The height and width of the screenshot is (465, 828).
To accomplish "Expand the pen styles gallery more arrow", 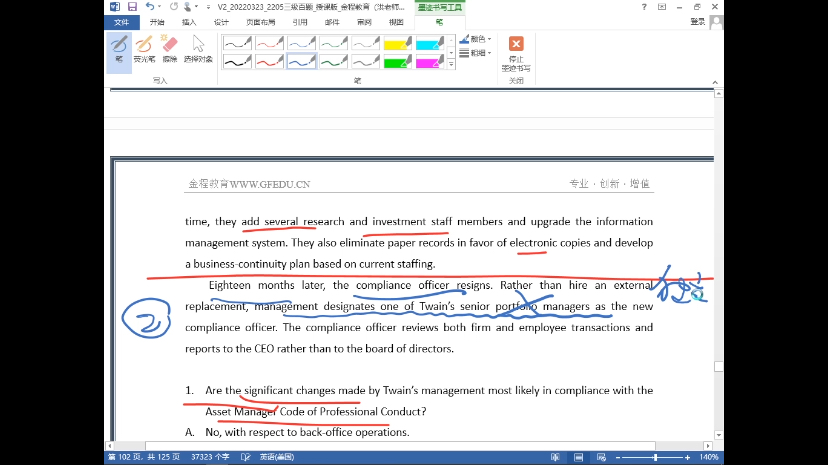I will (x=452, y=66).
